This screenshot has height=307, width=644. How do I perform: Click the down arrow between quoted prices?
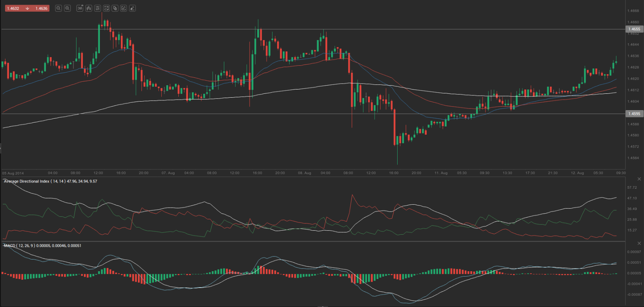tap(27, 8)
